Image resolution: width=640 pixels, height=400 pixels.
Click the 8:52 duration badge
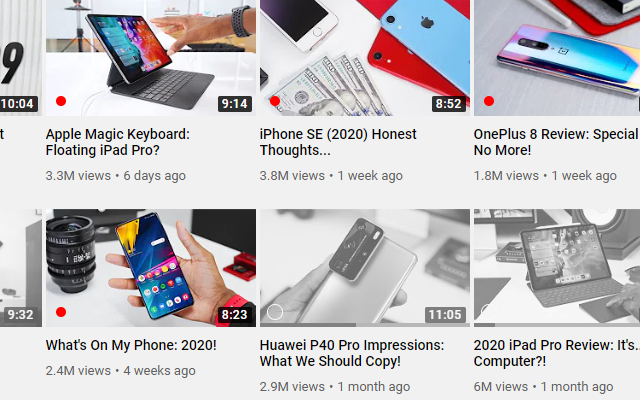(449, 104)
